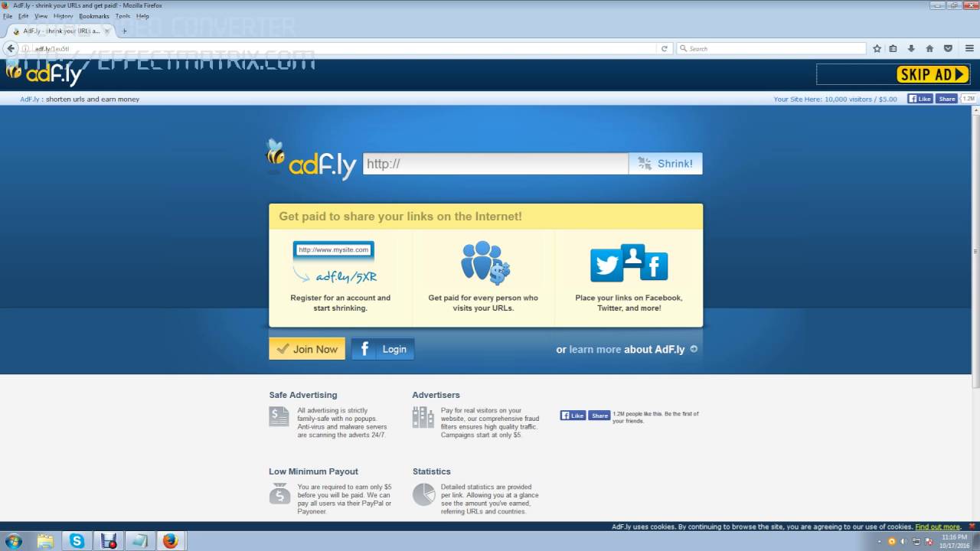Open the History menu
The width and height of the screenshot is (980, 551).
(x=64, y=16)
